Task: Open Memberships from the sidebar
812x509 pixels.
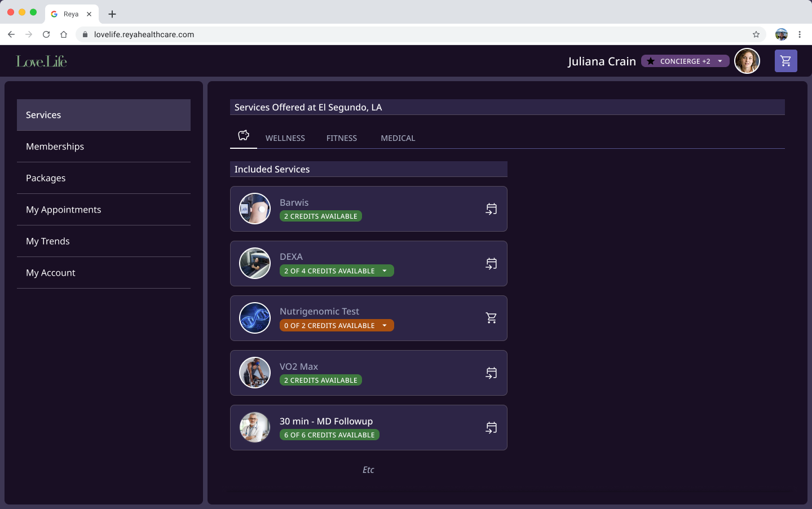Action: click(55, 147)
